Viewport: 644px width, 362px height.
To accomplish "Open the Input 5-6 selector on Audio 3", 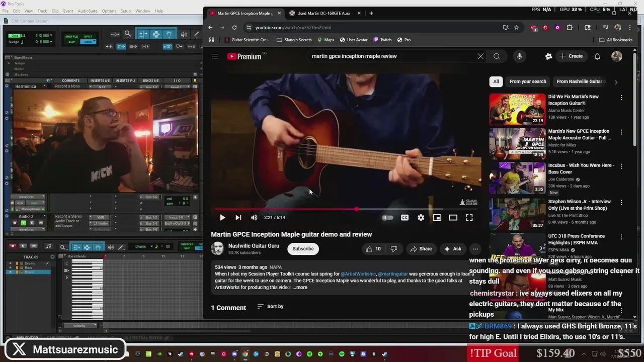I will click(x=177, y=218).
